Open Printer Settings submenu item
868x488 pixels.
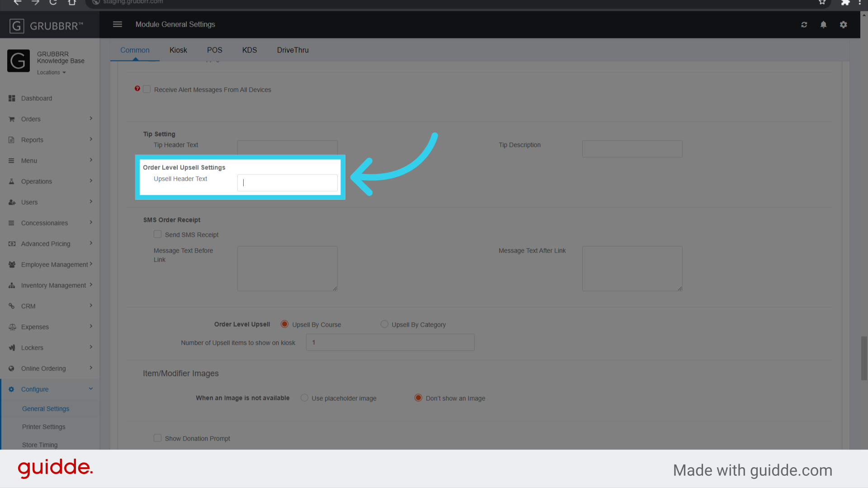44,427
